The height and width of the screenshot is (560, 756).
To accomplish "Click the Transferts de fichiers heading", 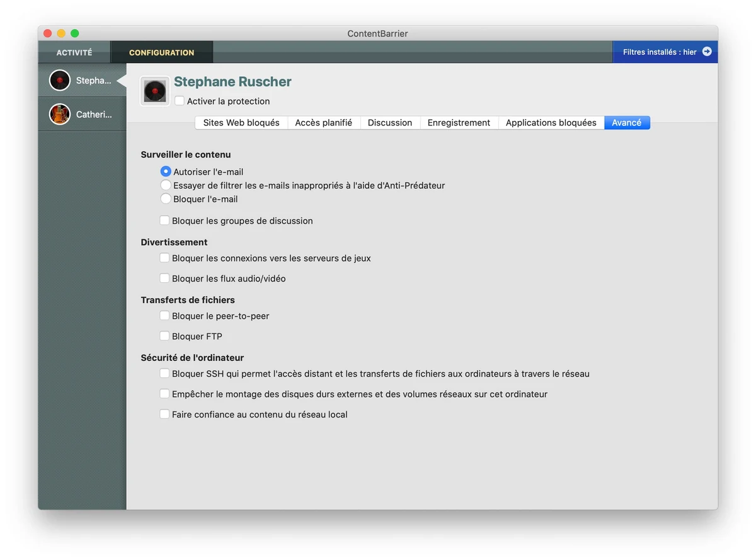I will [188, 300].
